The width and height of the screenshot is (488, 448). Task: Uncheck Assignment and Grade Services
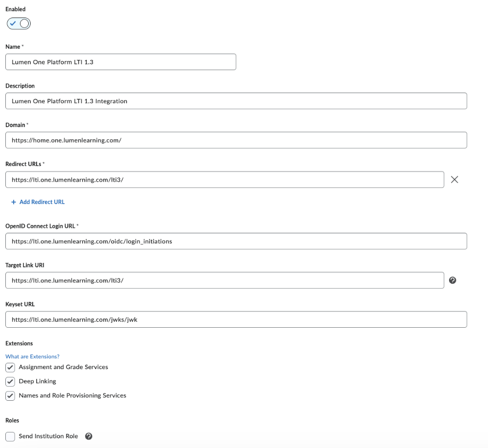point(10,367)
